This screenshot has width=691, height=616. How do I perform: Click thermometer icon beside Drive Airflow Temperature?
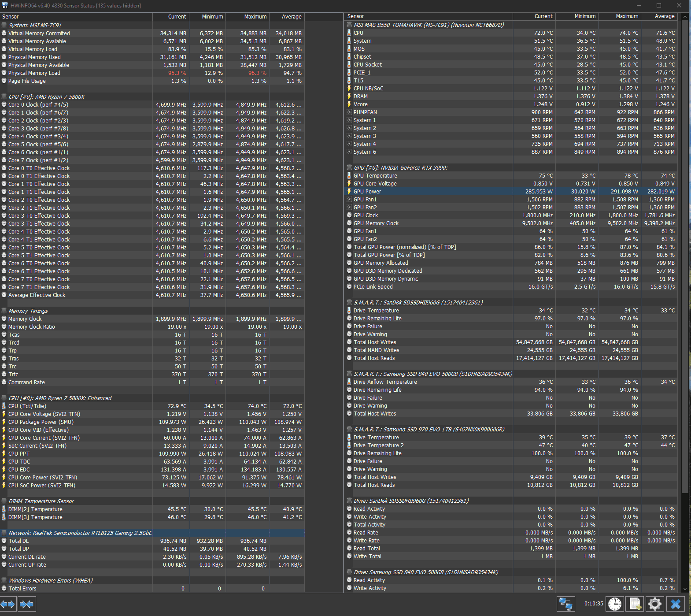[x=349, y=382]
